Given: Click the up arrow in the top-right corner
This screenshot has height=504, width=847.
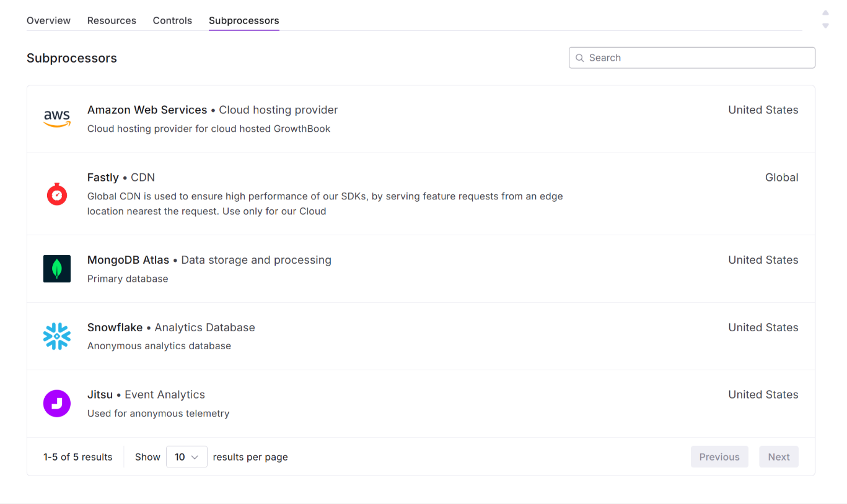Looking at the screenshot, I should [825, 12].
